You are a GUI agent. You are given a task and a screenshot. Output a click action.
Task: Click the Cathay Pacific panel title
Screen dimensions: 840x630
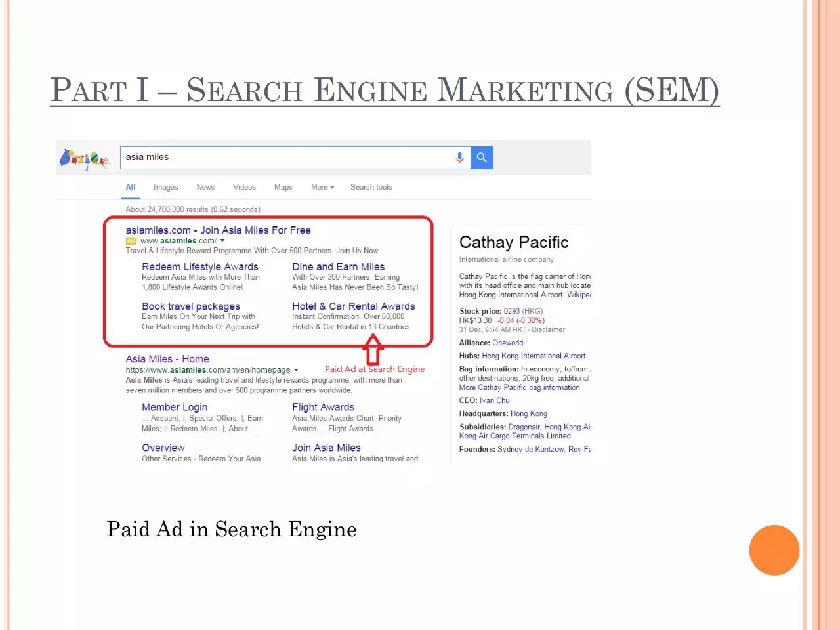pyautogui.click(x=514, y=242)
